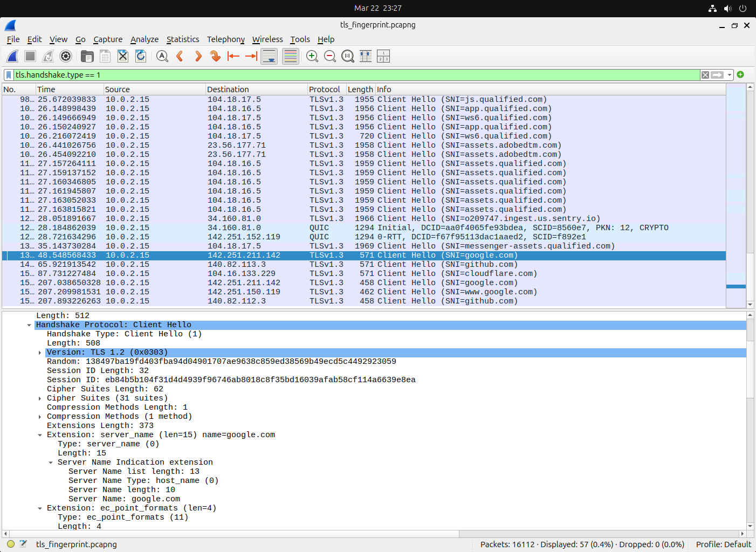756x552 pixels.
Task: Expand the Version: TLS 1.2 node
Action: (x=40, y=353)
